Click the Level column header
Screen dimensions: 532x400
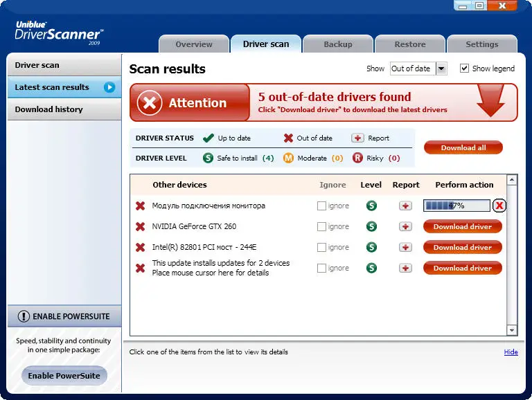(371, 185)
